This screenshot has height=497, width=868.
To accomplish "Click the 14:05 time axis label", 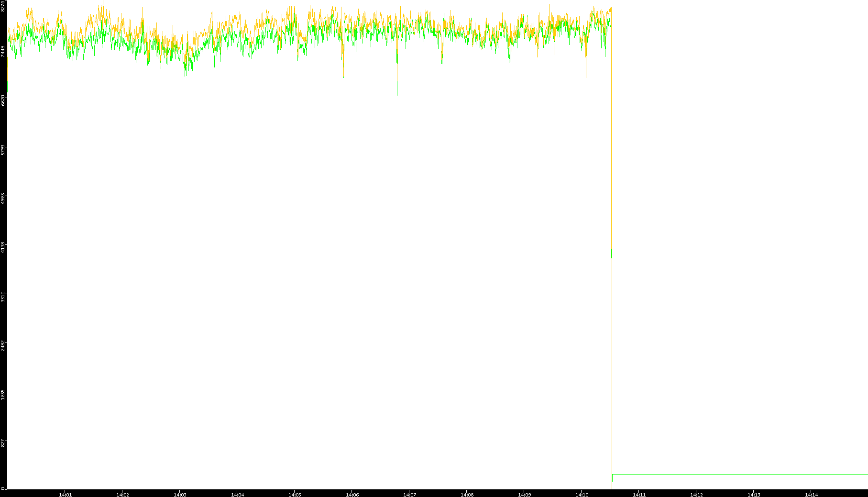I will coord(295,495).
